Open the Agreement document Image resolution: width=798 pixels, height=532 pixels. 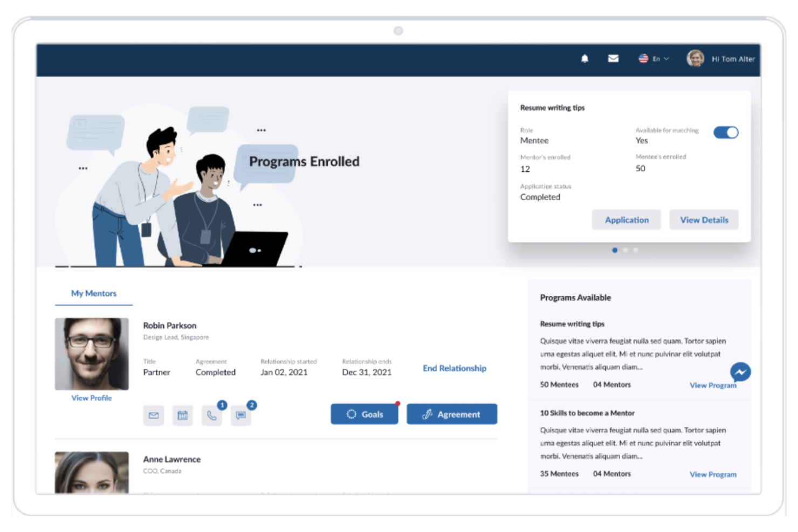coord(452,414)
